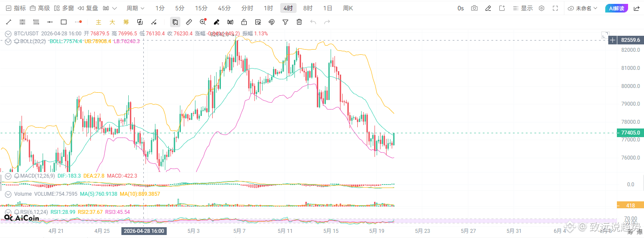Click the buy/sell line marker icon
The image size is (644, 238).
click(154, 22)
